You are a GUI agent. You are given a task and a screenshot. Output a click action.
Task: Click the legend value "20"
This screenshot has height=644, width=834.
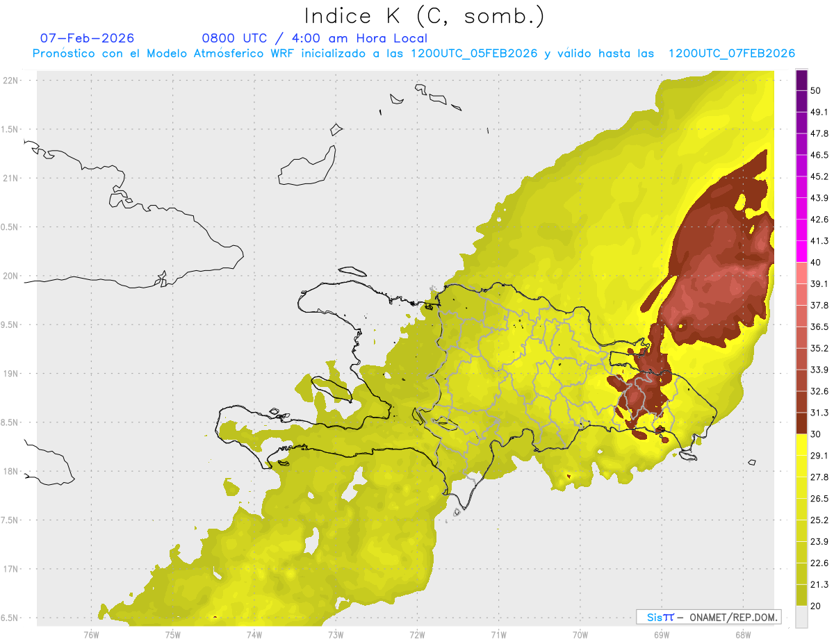(x=816, y=606)
